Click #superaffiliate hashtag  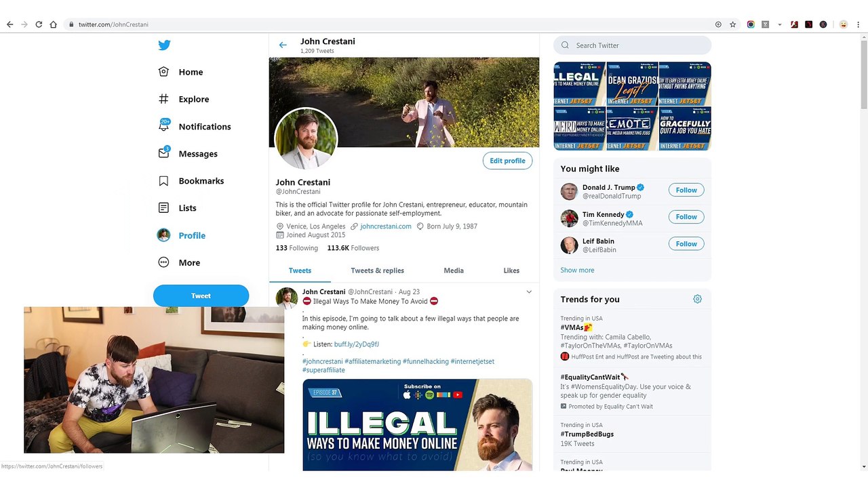click(x=323, y=370)
